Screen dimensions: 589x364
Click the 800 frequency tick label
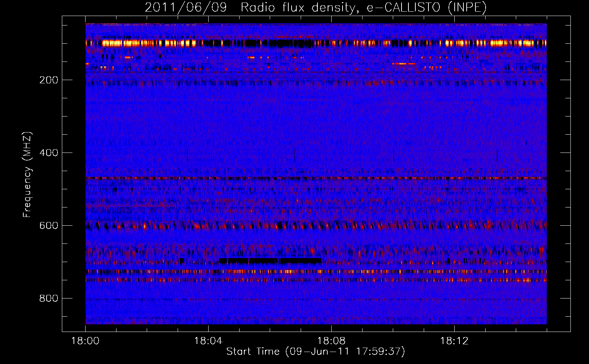(49, 298)
